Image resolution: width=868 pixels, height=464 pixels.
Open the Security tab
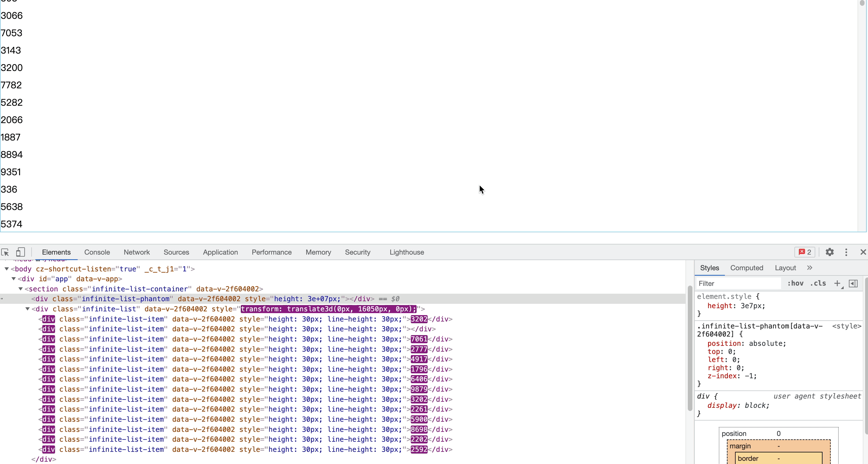pyautogui.click(x=358, y=252)
